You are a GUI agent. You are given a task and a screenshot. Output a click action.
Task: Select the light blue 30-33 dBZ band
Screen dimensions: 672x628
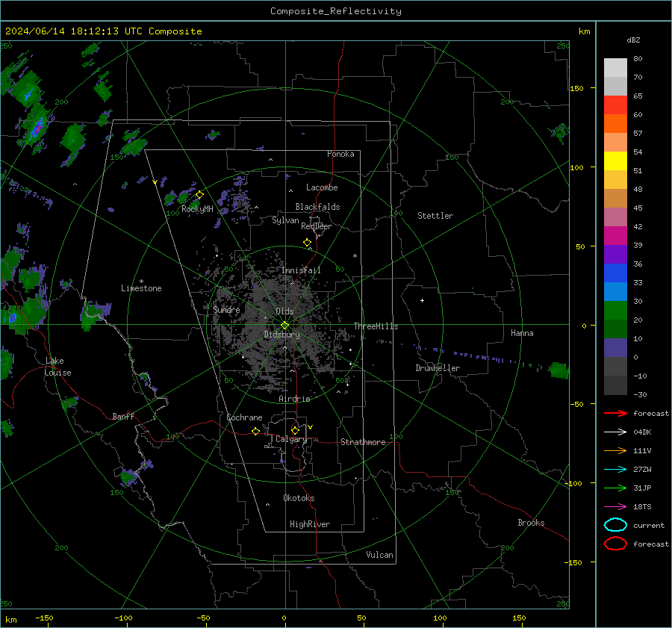(615, 292)
